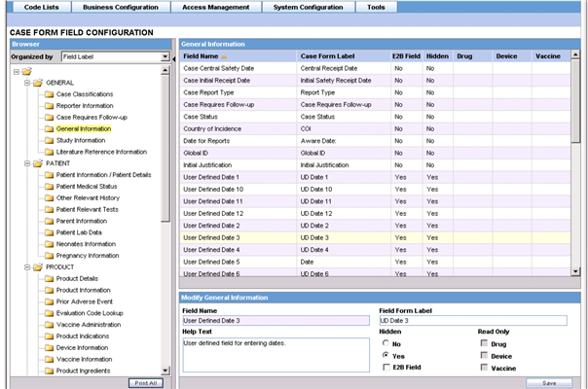Collapse the GENERAL tree node
588x389 pixels.
(27, 83)
